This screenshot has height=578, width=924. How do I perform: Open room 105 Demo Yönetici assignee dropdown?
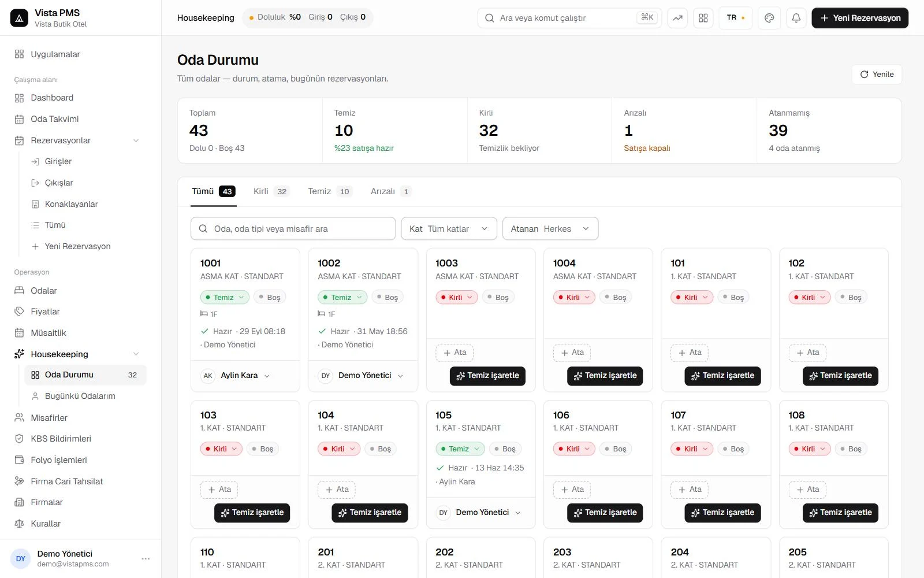pyautogui.click(x=479, y=513)
